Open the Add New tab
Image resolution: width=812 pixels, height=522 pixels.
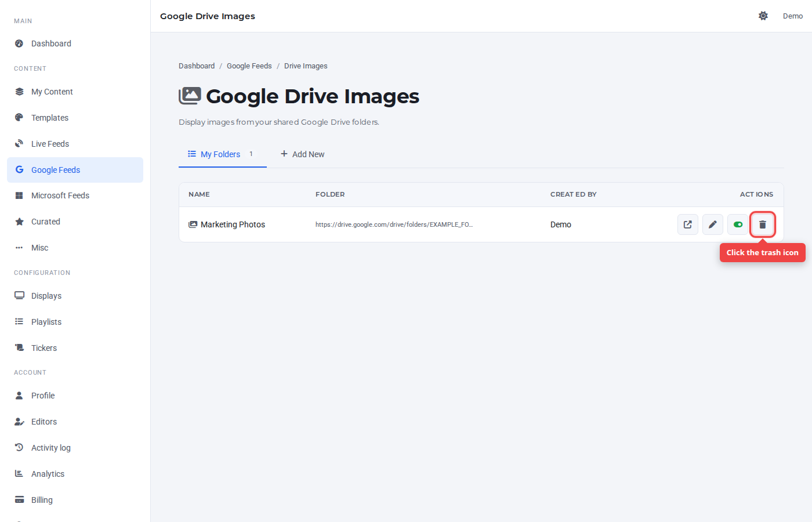tap(302, 154)
